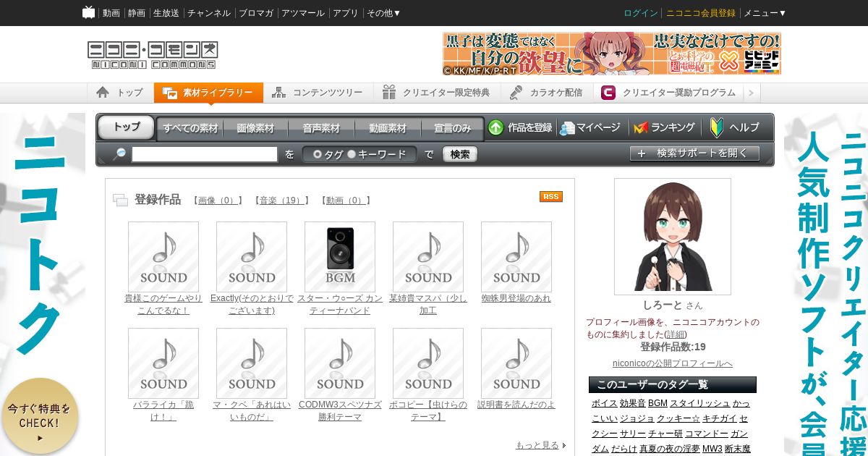The height and width of the screenshot is (456, 868).
Task: Open カラオケ配信 tab
Action: tap(547, 93)
